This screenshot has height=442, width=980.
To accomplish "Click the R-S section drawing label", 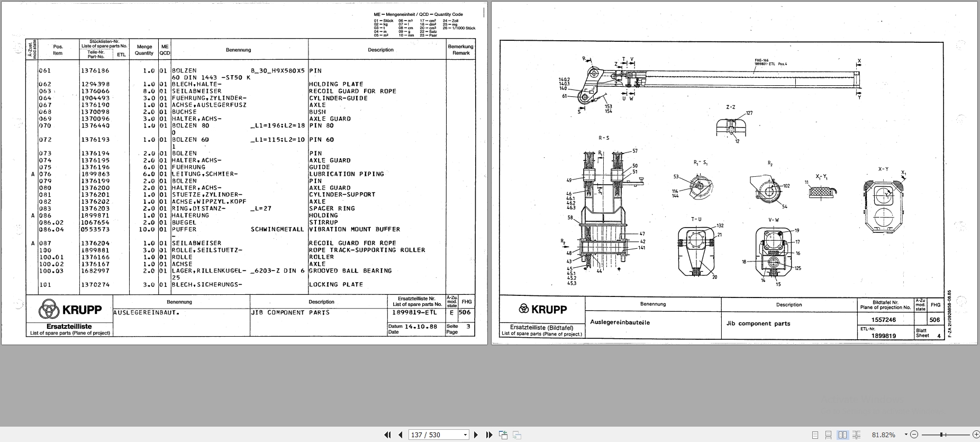I will (604, 138).
